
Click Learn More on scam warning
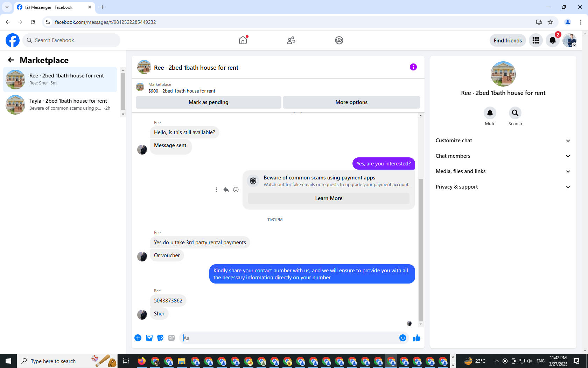tap(329, 198)
